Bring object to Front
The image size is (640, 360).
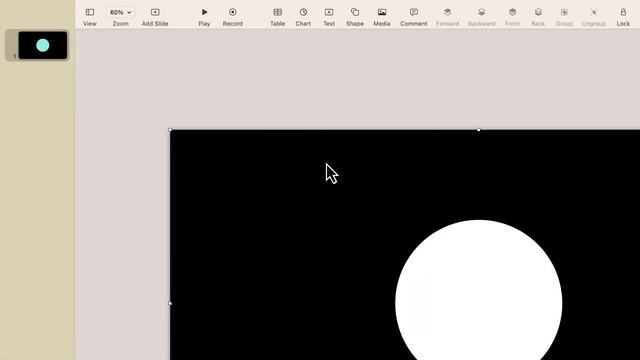512,17
